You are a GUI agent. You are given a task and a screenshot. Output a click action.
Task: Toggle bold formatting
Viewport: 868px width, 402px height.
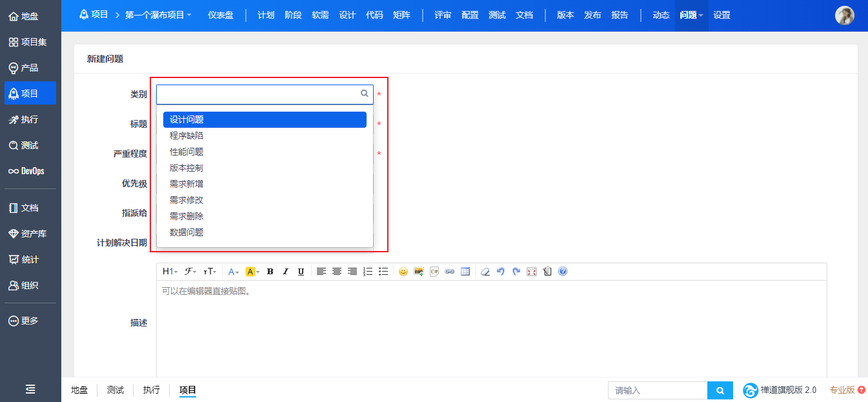[x=270, y=272]
